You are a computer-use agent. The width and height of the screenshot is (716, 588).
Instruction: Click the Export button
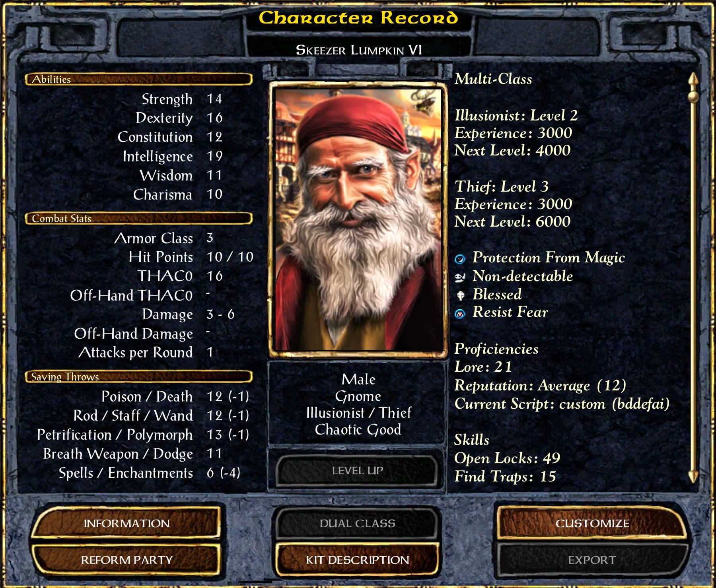point(592,560)
